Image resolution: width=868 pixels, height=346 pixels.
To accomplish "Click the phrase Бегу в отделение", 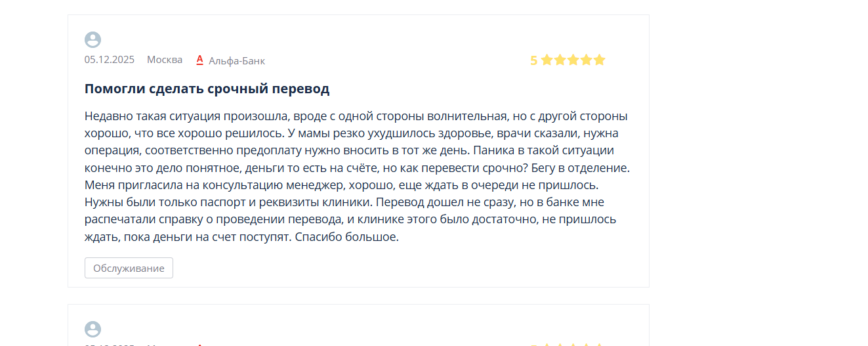I will 585,167.
